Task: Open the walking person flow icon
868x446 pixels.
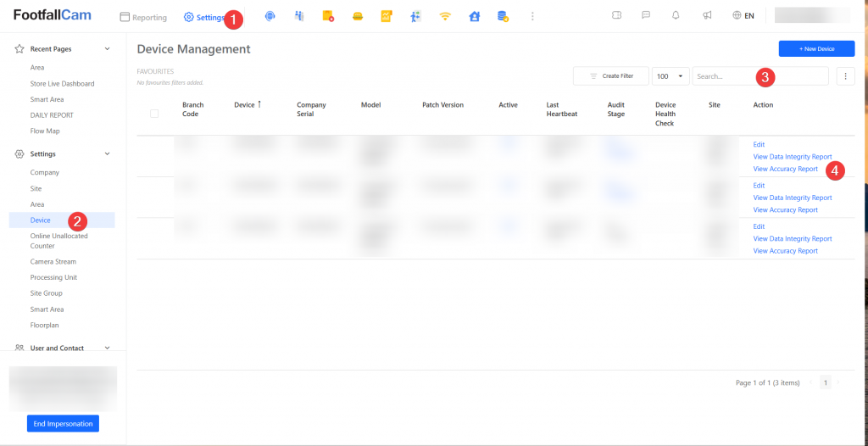Action: 415,17
